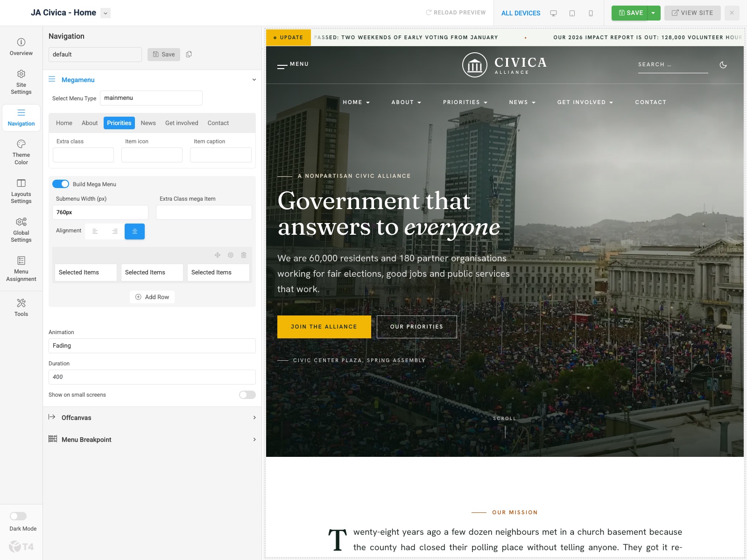Click the Submenu Width input field
747x560 pixels.
point(100,212)
